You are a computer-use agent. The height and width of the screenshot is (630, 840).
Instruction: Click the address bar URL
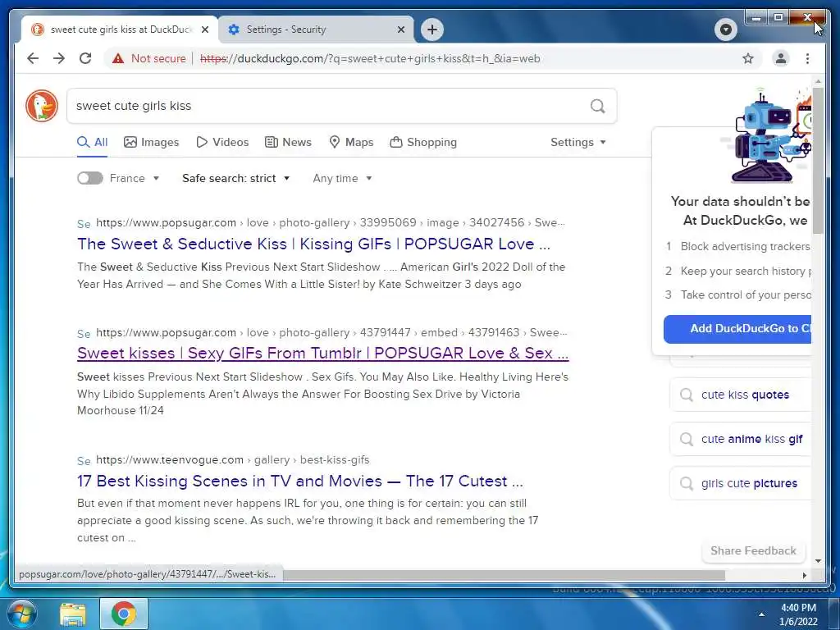pos(370,58)
